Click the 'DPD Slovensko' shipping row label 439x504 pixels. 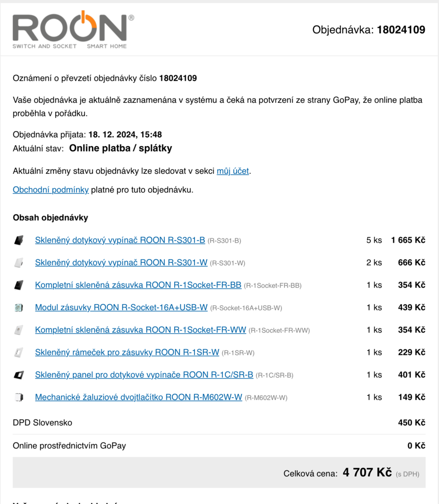tap(42, 423)
